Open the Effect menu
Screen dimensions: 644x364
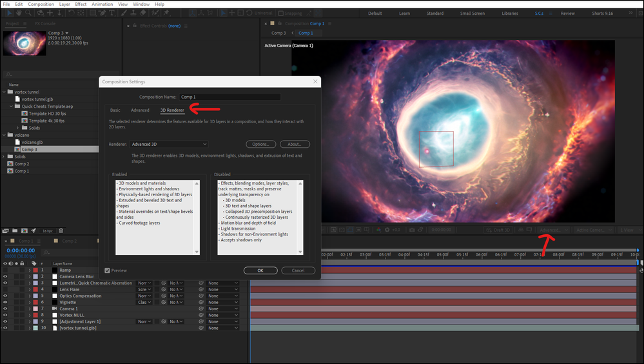click(x=81, y=4)
